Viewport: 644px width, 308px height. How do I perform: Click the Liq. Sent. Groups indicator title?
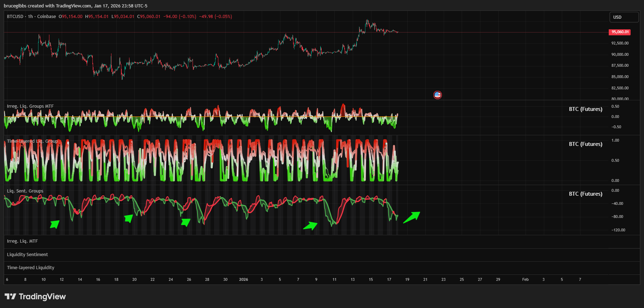[x=25, y=191]
